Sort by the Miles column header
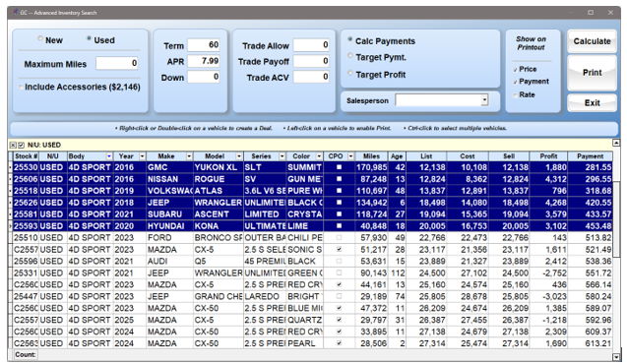 [x=371, y=156]
